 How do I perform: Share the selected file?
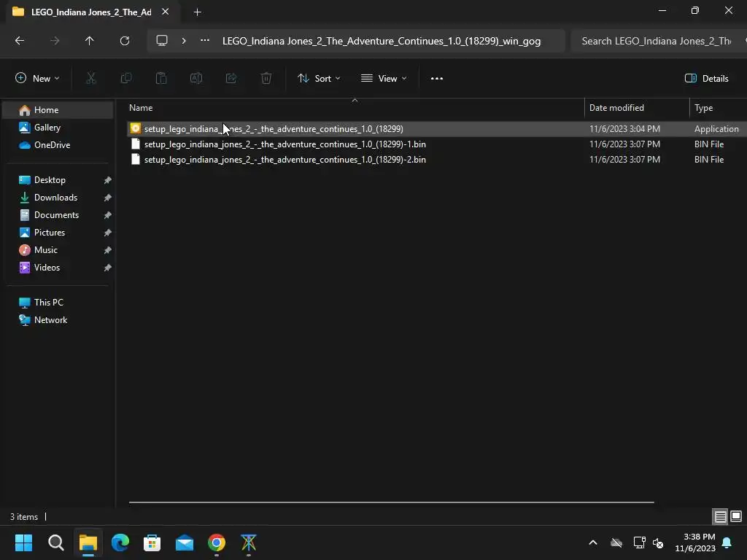point(231,79)
